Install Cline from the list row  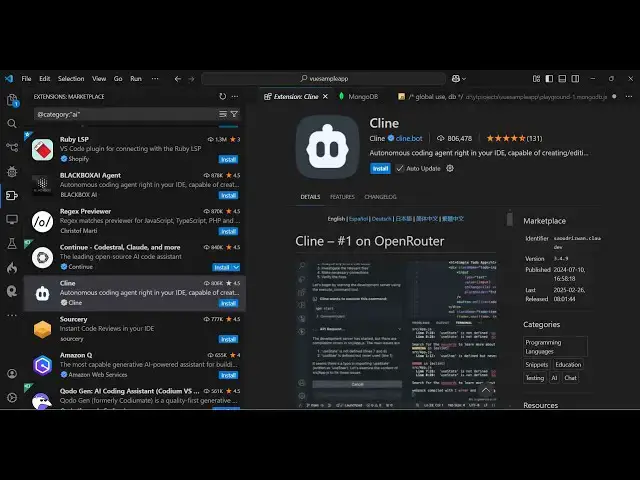(x=228, y=303)
